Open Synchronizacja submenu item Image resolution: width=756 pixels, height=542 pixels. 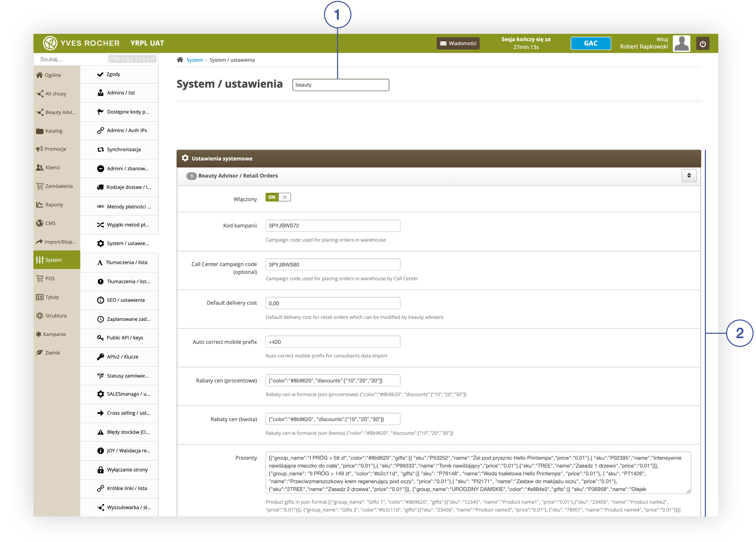point(119,149)
